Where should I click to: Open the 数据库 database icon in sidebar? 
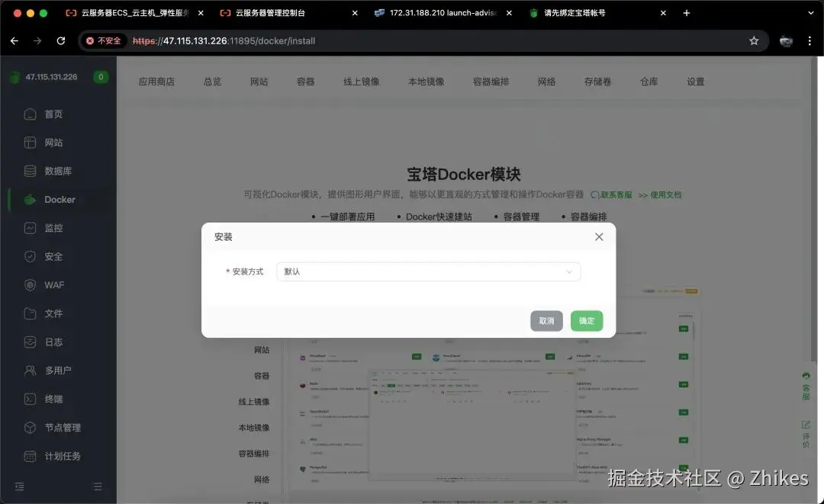point(30,171)
